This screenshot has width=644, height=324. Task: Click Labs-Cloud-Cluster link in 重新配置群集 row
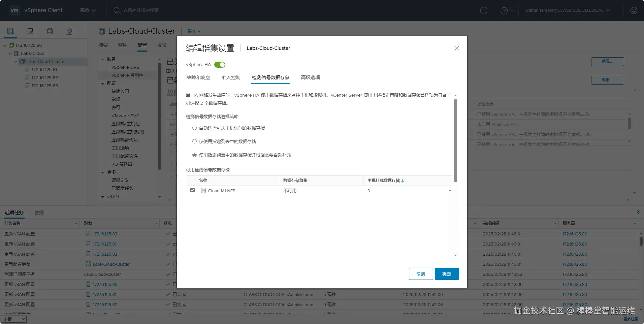pos(111,264)
